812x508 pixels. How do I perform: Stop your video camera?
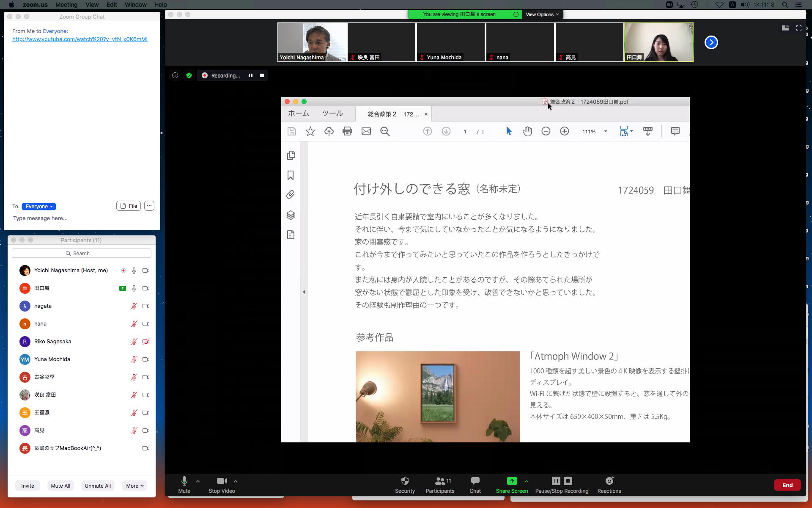coord(222,481)
